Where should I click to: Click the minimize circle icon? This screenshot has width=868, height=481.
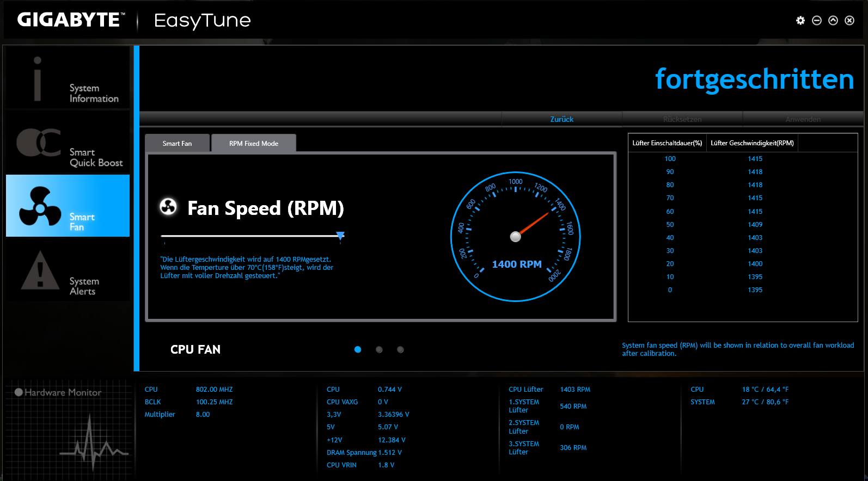pos(816,20)
